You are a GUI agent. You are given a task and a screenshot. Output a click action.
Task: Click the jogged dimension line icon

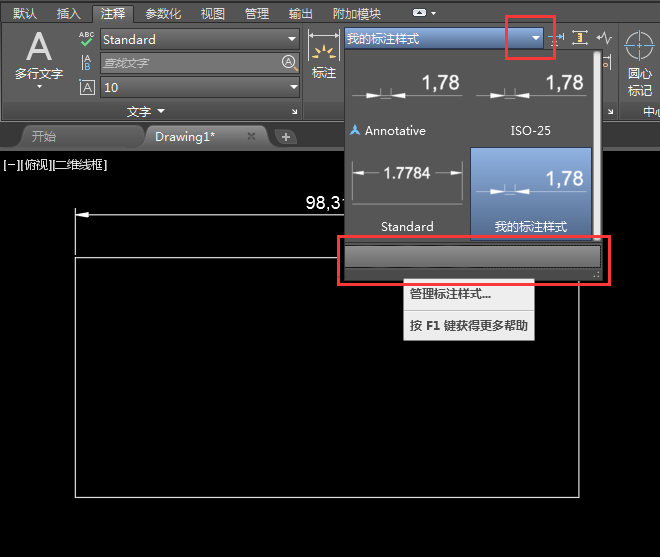coord(604,38)
